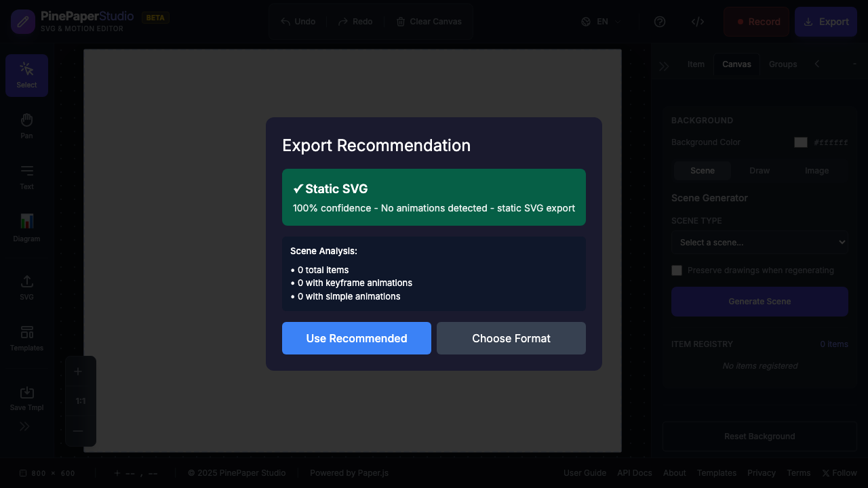Open the Draw background tab
Screen dimensions: 868x488
point(759,170)
